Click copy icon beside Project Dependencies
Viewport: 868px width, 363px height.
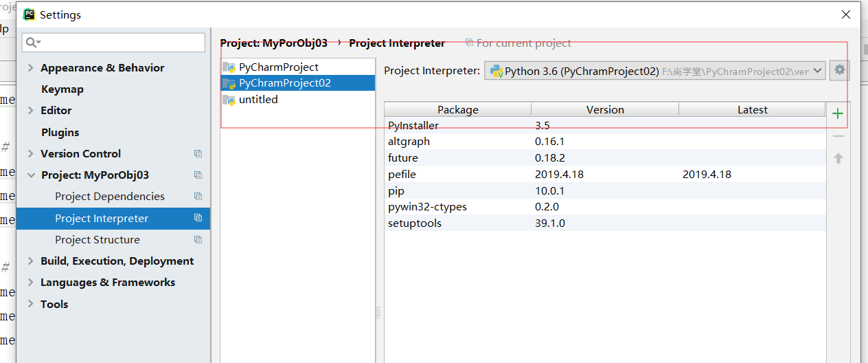(198, 197)
